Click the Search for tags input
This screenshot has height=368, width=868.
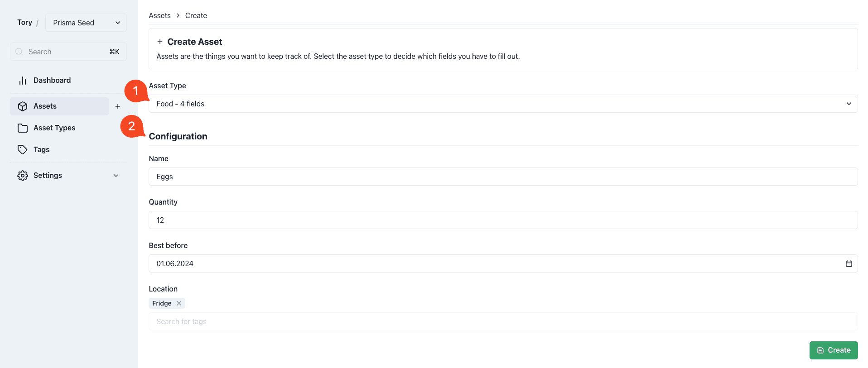503,321
